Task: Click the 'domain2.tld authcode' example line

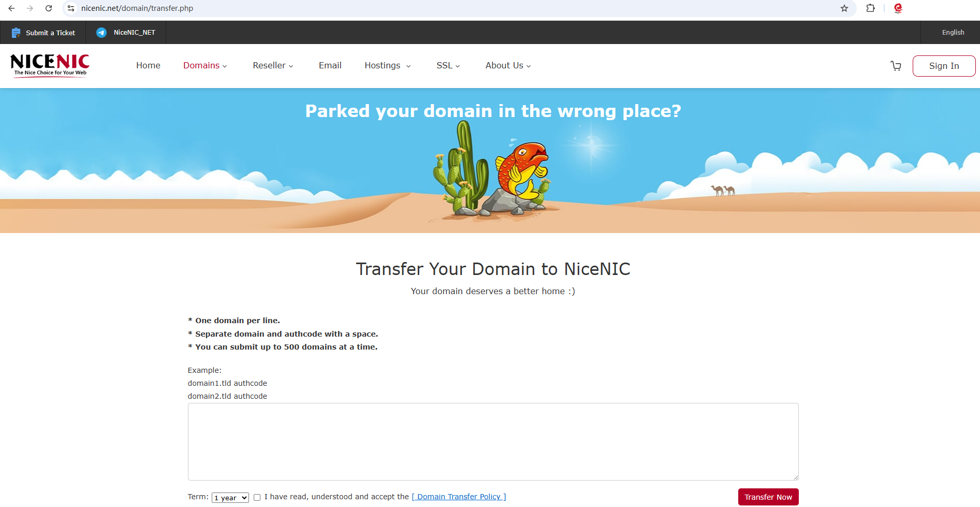Action: pos(227,396)
